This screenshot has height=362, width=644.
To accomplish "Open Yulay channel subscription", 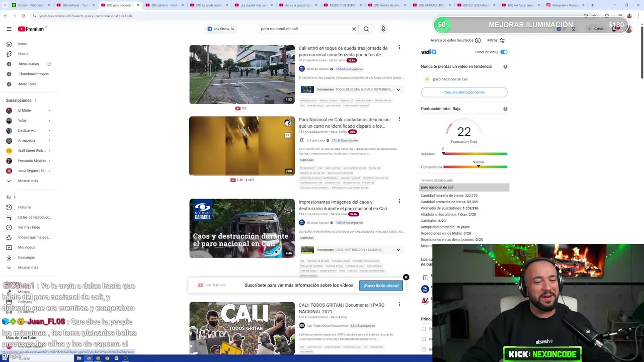I will point(22,120).
